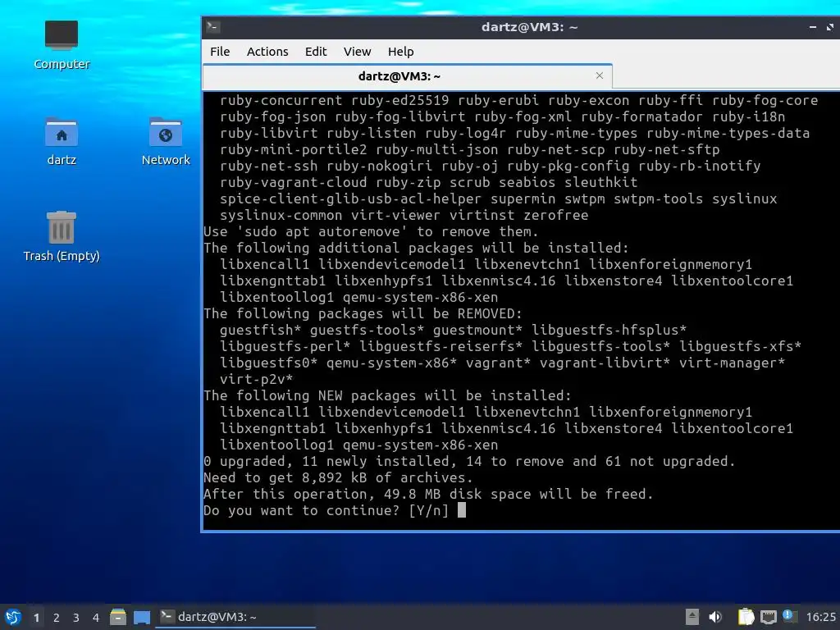This screenshot has height=630, width=840.
Task: Open the removable media eject tray icon
Action: pyautogui.click(x=692, y=617)
